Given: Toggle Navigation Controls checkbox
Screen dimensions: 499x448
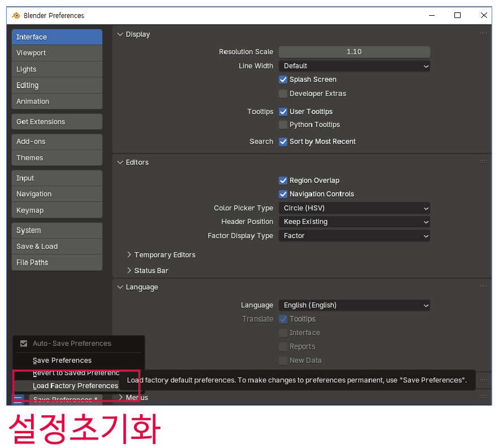Looking at the screenshot, I should (283, 194).
